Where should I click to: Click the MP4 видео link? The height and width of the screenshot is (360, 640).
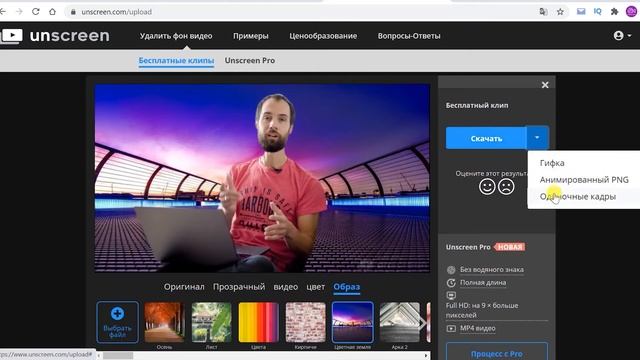click(478, 328)
